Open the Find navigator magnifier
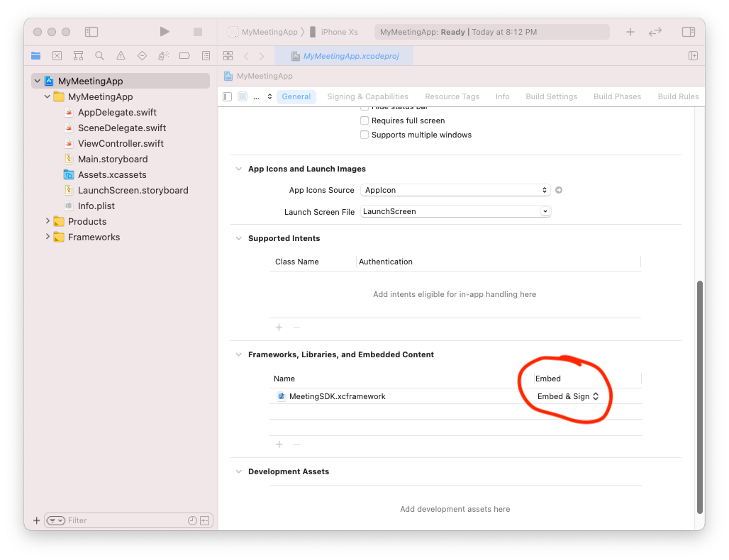The image size is (729, 560). [x=99, y=56]
